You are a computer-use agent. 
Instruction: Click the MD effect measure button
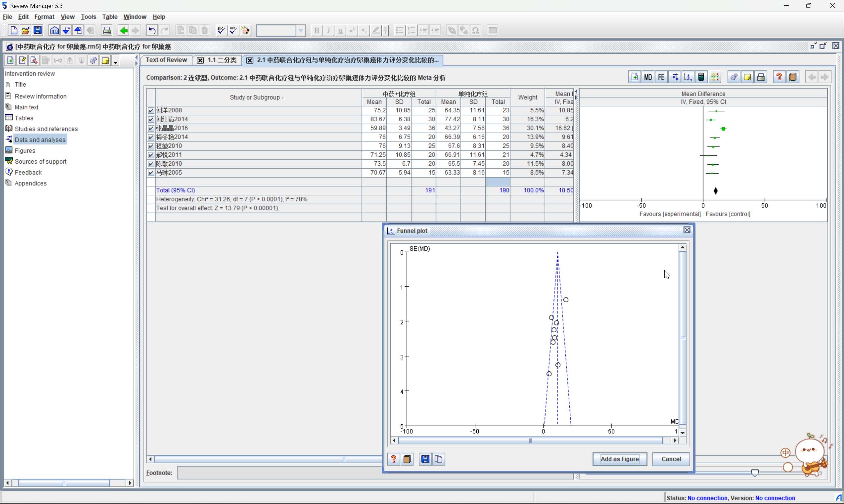click(648, 77)
